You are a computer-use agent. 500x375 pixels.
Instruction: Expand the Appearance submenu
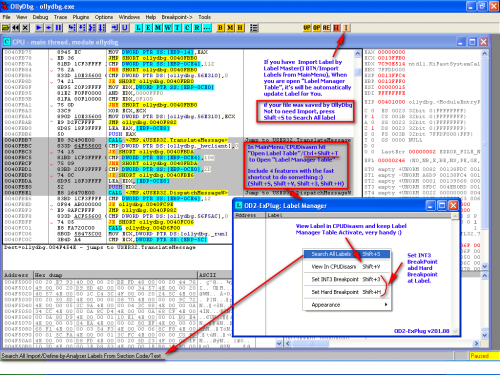[347, 305]
